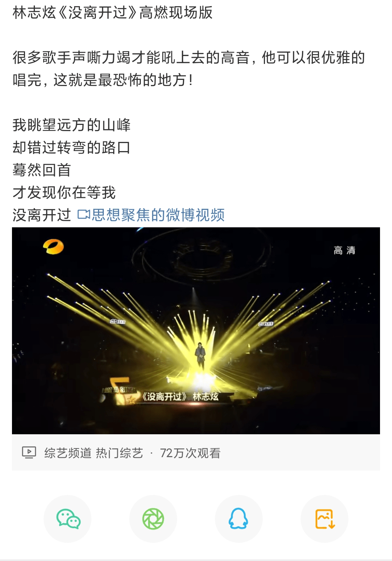This screenshot has height=561, width=392.
Task: Open 综艺频道 channel label
Action: 68,453
